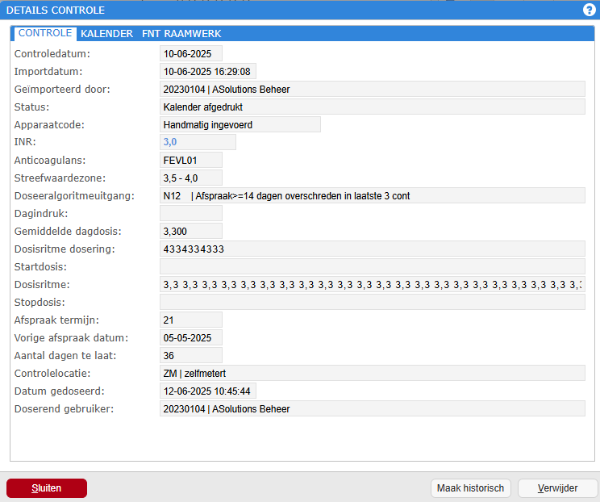This screenshot has height=502, width=600.
Task: Select the Status field Kalender afgedrukt
Action: pyautogui.click(x=373, y=107)
